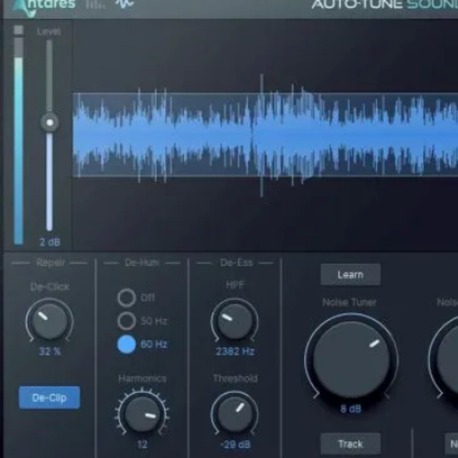Viewport: 458px width, 458px height.
Task: Click the Level slider handle
Action: [50, 123]
